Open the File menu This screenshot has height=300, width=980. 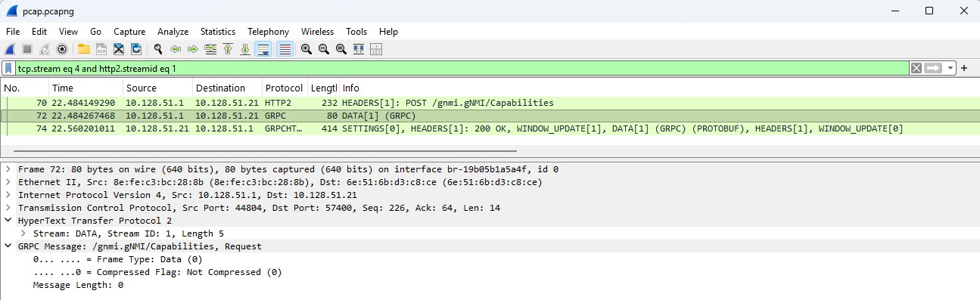13,32
